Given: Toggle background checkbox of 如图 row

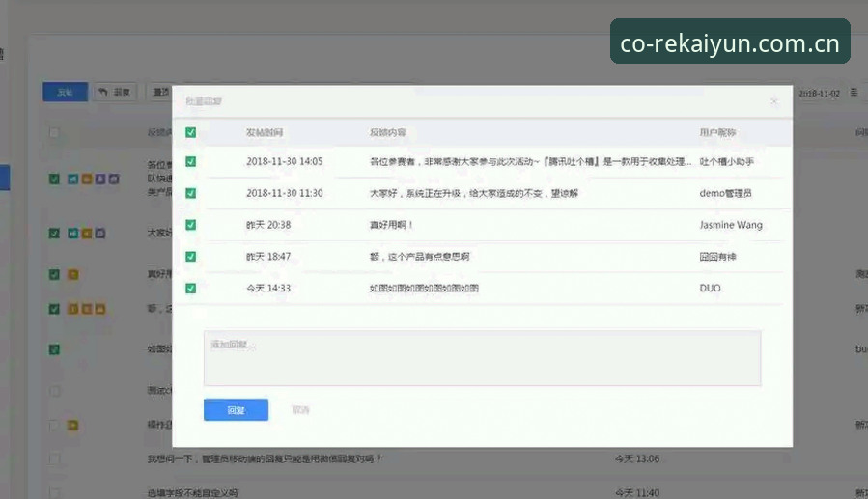Looking at the screenshot, I should [x=54, y=349].
